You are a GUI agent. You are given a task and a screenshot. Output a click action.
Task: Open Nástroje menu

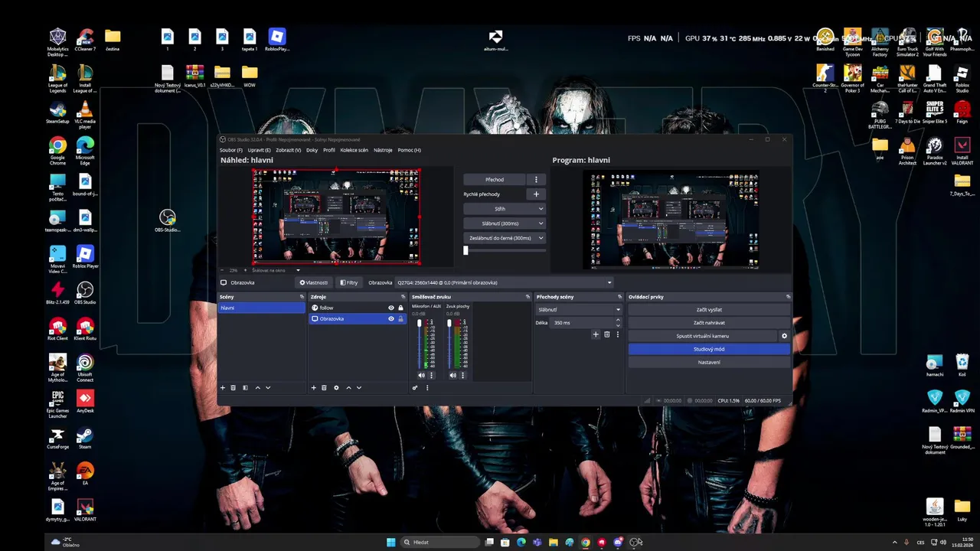383,150
